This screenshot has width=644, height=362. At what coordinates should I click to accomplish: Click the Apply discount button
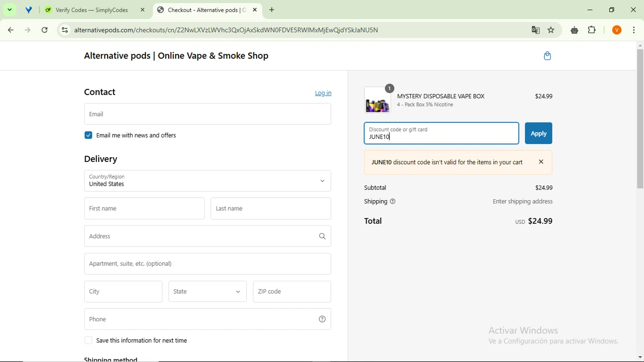click(x=538, y=134)
